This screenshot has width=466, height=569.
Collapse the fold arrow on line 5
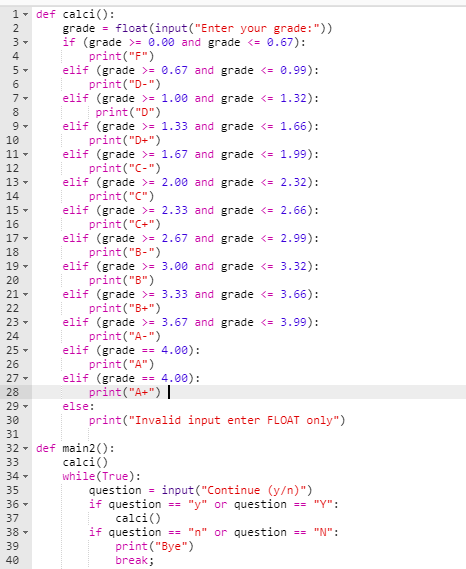pyautogui.click(x=25, y=70)
